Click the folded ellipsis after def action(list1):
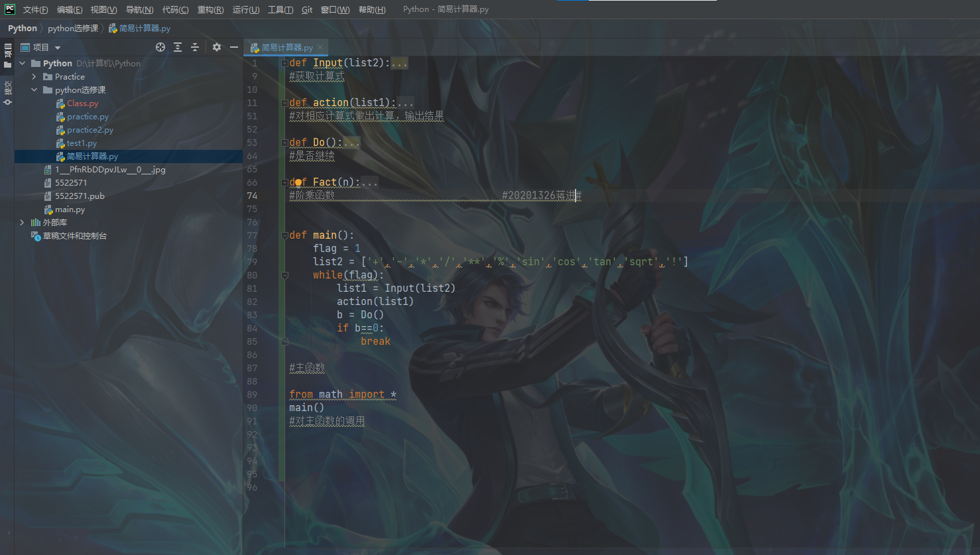 click(x=405, y=103)
